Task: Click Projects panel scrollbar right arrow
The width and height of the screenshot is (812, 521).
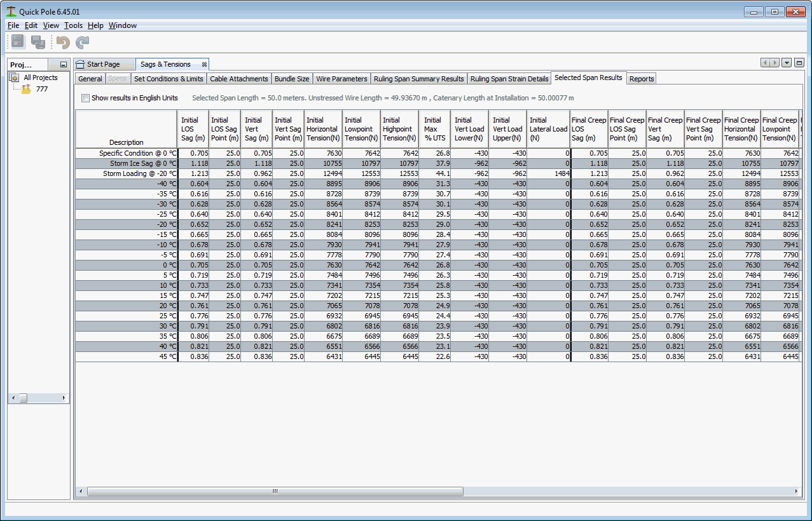Action: (x=64, y=398)
